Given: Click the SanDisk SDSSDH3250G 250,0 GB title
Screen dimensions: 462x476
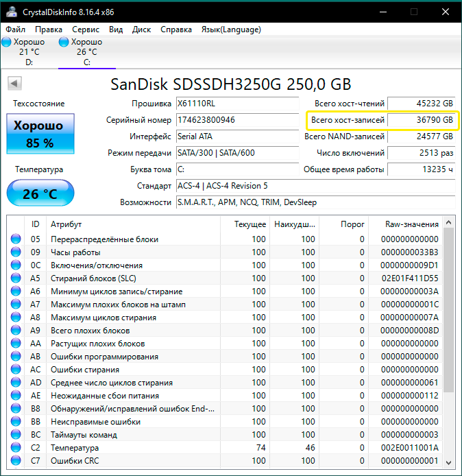Looking at the screenshot, I should tap(231, 84).
